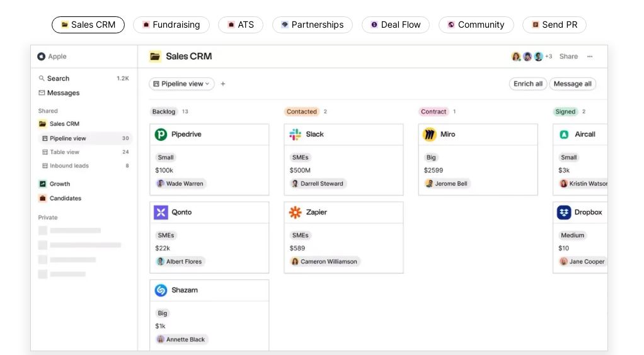This screenshot has height=355, width=644.
Task: Click the Shazam logo icon
Action: click(161, 290)
